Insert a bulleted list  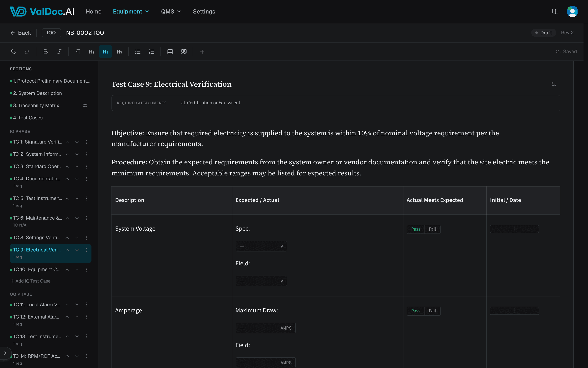138,52
